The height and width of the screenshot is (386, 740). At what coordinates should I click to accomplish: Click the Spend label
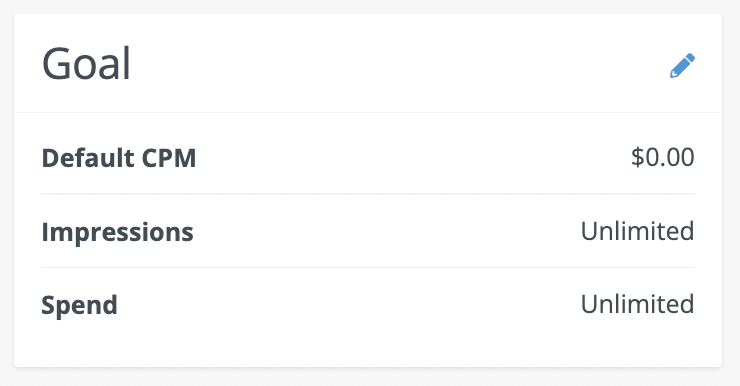pyautogui.click(x=79, y=305)
